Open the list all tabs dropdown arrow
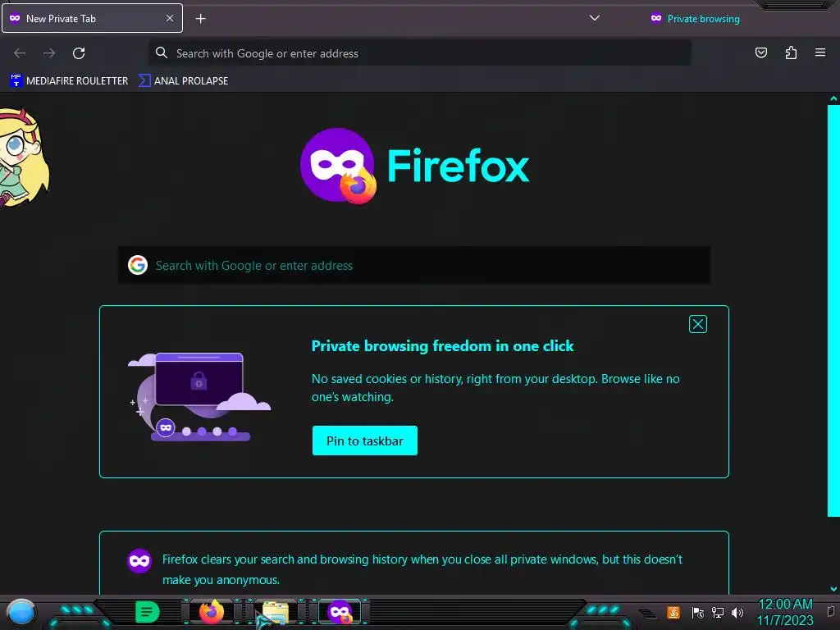Viewport: 840px width, 630px height. coord(594,18)
